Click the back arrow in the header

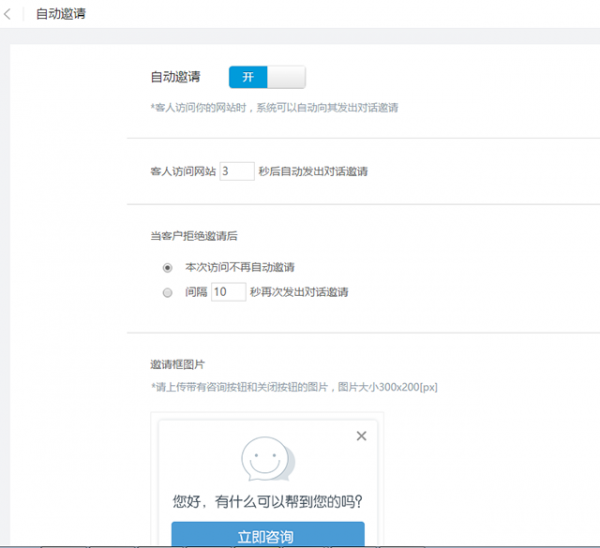click(9, 15)
